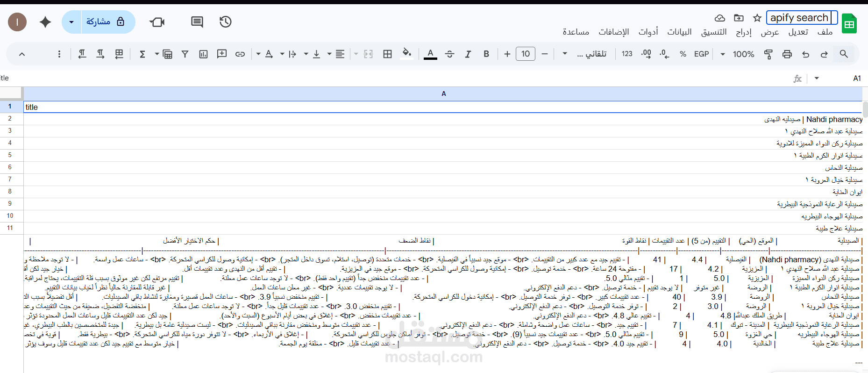Image resolution: width=868 pixels, height=373 pixels.
Task: Click the curved arrow icon beside the magnifier
Action: point(825,54)
